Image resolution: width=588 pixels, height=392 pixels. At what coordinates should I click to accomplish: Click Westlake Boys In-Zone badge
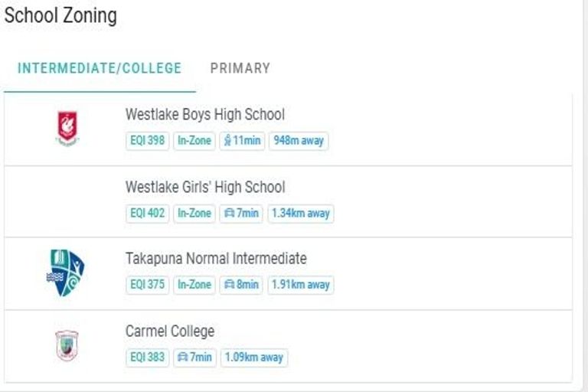tap(194, 141)
